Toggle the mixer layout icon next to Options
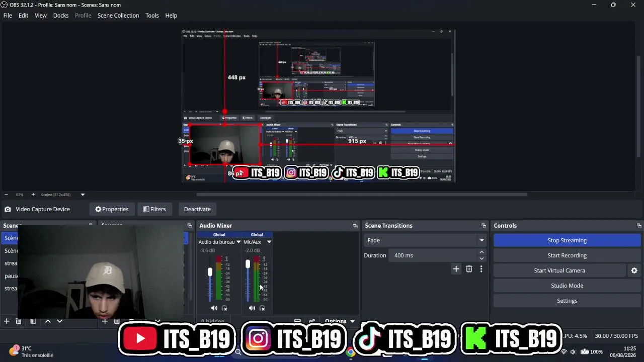Screen dimensions: 644x362 point(297,321)
